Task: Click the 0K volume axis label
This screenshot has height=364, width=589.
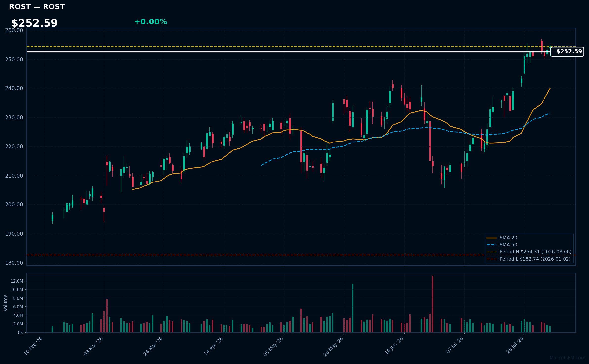Action: tap(20, 333)
